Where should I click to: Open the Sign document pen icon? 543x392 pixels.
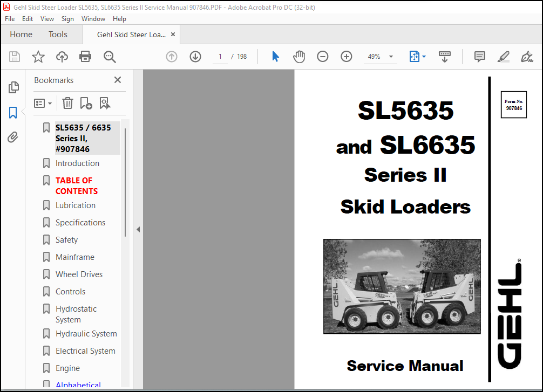click(x=527, y=57)
